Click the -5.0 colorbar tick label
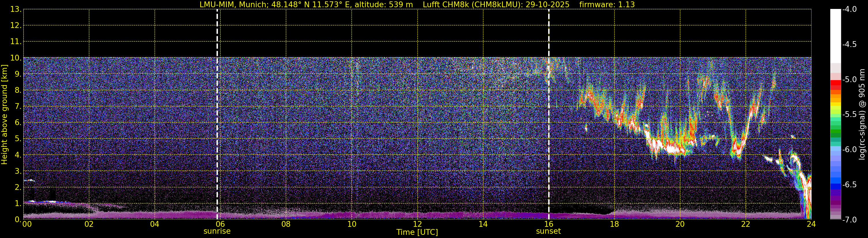The width and height of the screenshot is (868, 238). point(850,80)
